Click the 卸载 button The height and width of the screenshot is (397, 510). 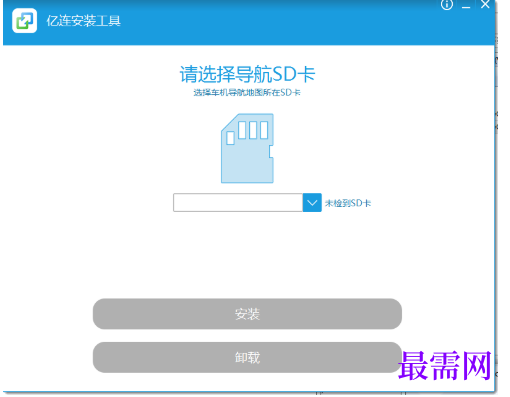[x=247, y=357]
